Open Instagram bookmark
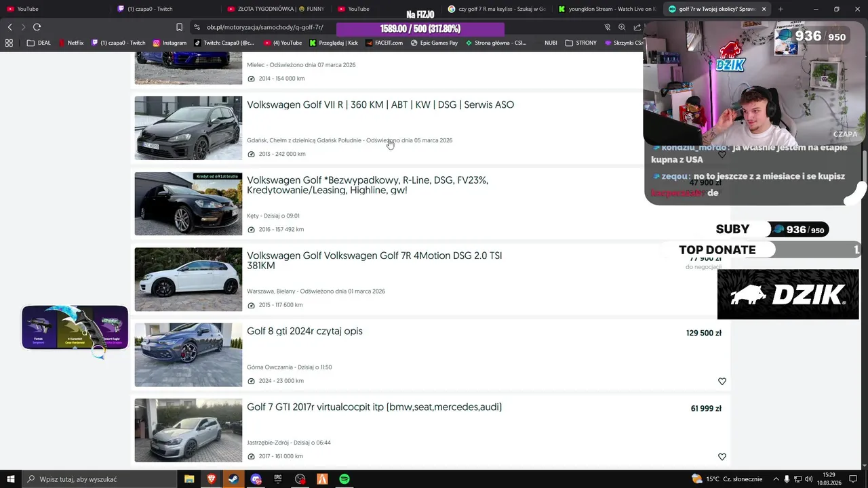Viewport: 868px width, 488px height. [x=170, y=43]
